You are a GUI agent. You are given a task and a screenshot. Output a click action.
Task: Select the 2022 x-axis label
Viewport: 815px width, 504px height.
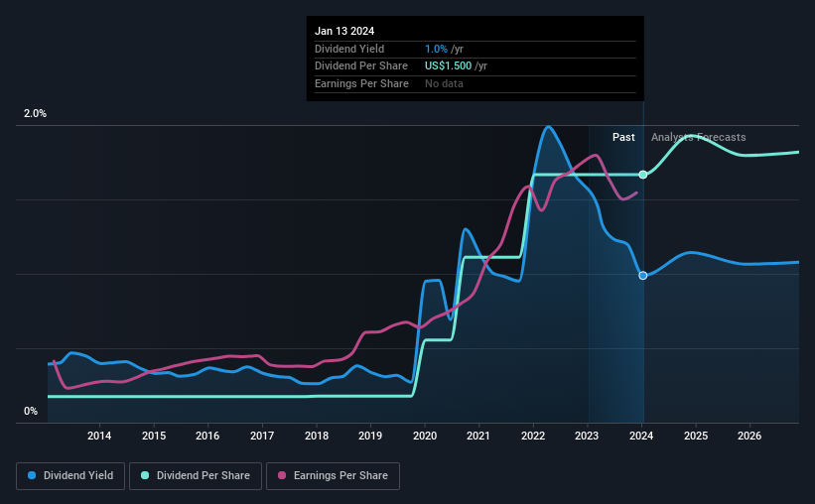click(533, 436)
